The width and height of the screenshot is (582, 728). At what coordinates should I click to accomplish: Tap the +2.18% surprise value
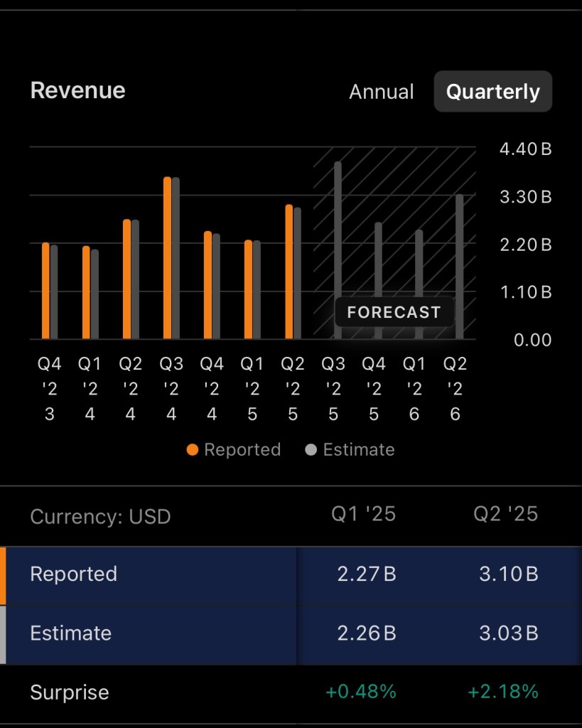[x=502, y=692]
